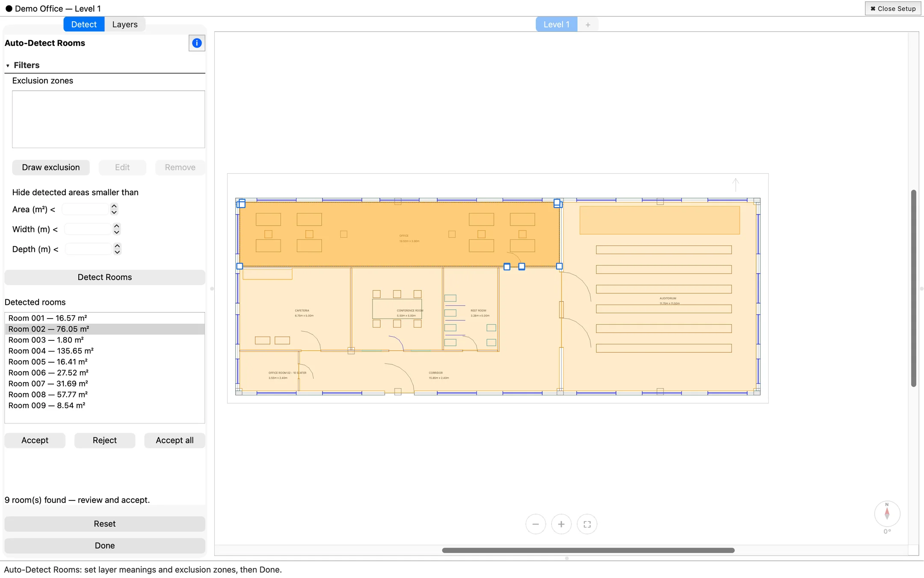Click the Reset button
The width and height of the screenshot is (924, 578).
(x=105, y=524)
